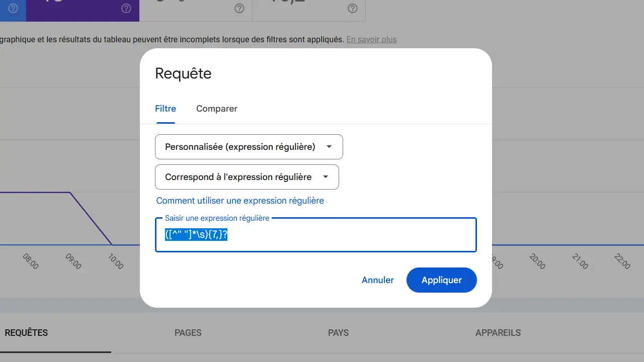This screenshot has height=362, width=644.
Task: Open the Correspond à l'expression régulière dropdown
Action: 247,177
